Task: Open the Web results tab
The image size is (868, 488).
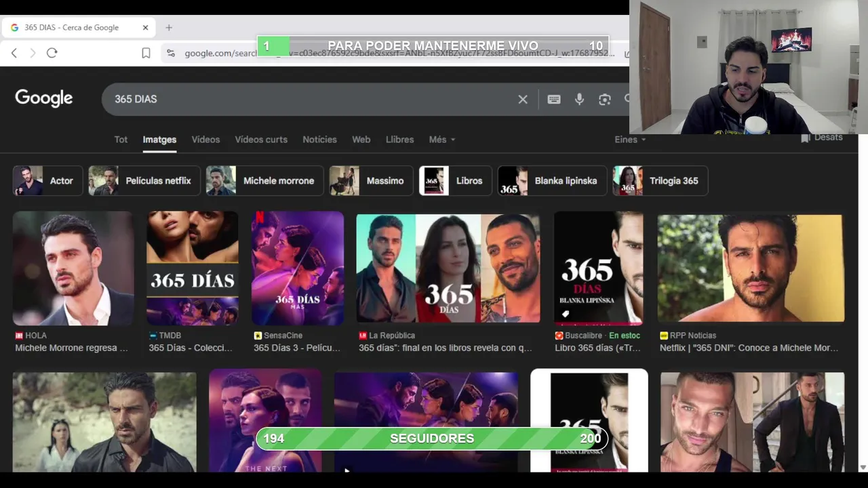Action: (361, 140)
